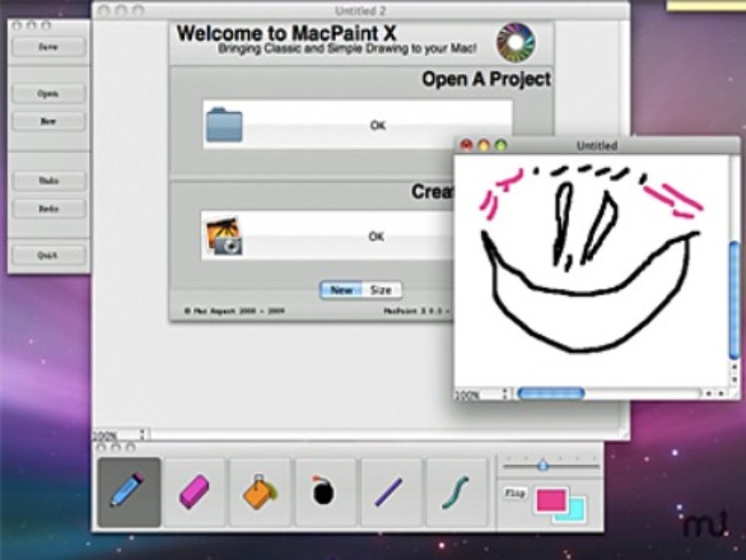Click the Save button in the side panel
746x560 pixels.
click(49, 47)
